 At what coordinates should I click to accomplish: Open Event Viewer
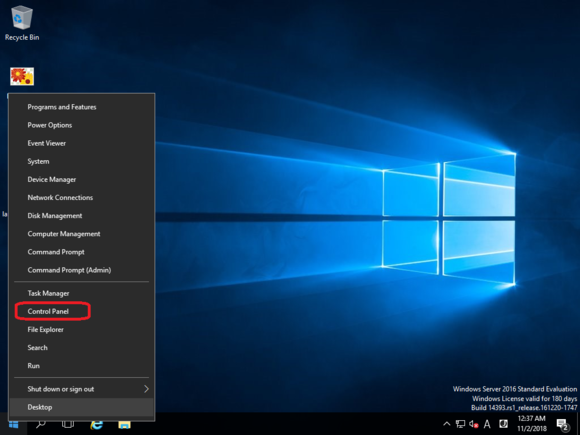click(x=81, y=143)
